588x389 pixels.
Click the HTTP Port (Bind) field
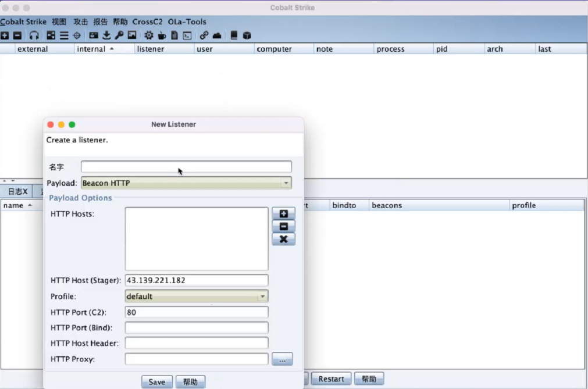tap(197, 327)
